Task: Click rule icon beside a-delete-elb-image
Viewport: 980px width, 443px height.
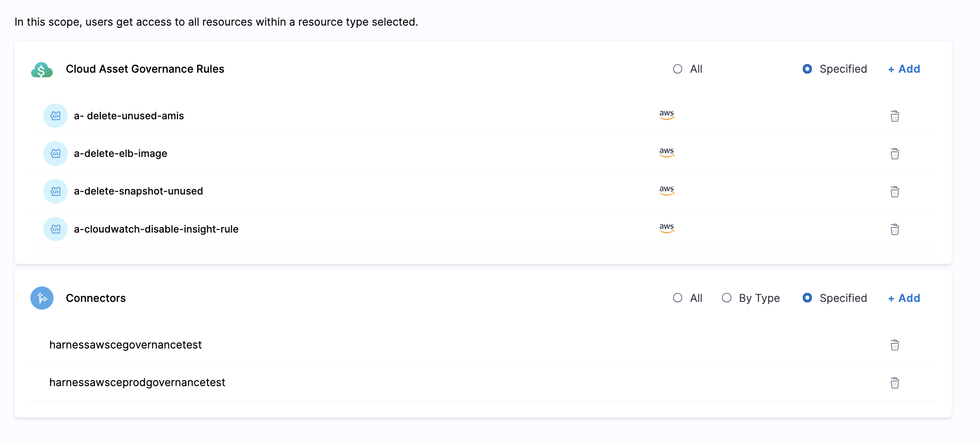Action: click(x=55, y=154)
